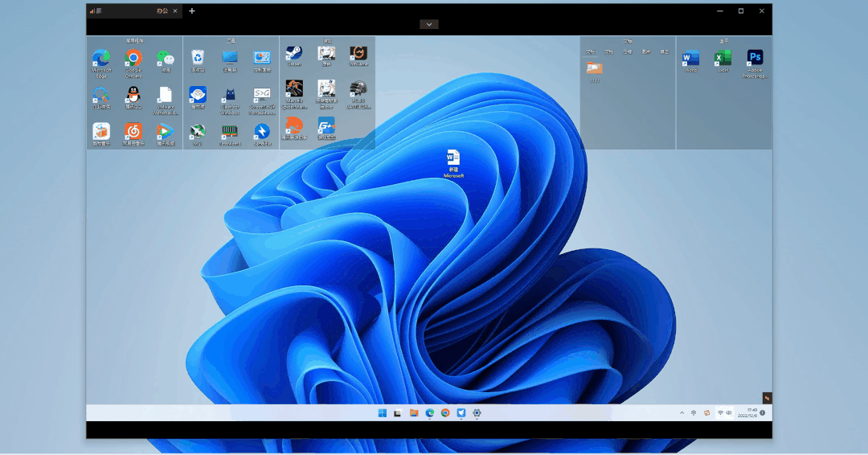Close the 办公 tab
868x455 pixels.
point(175,10)
